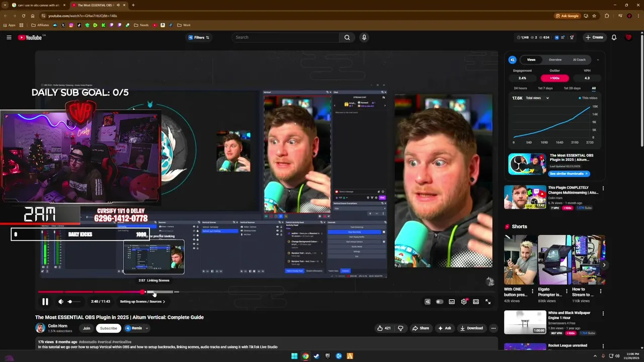Open the video player settings gear
This screenshot has width=644, height=362.
[464, 302]
